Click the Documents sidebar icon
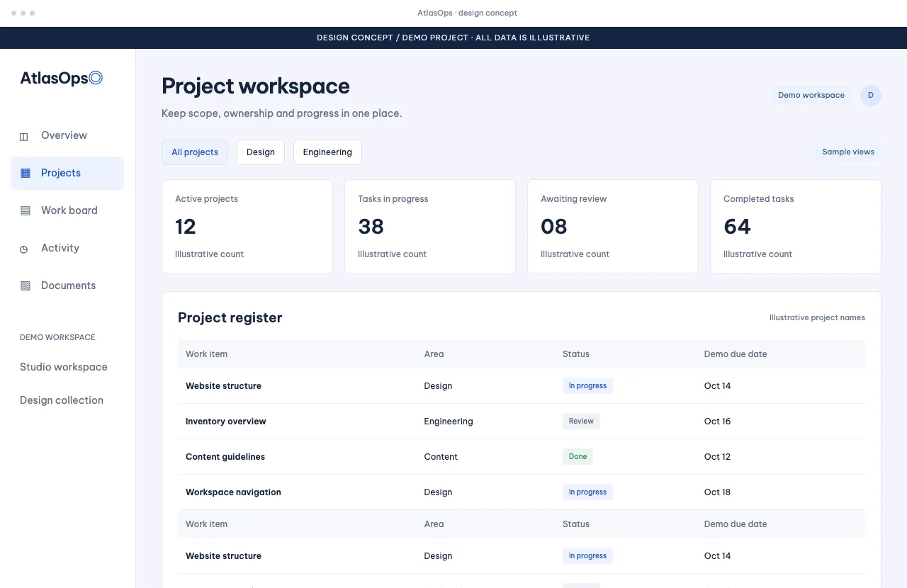Screen dimensions: 907x588 tap(26, 285)
